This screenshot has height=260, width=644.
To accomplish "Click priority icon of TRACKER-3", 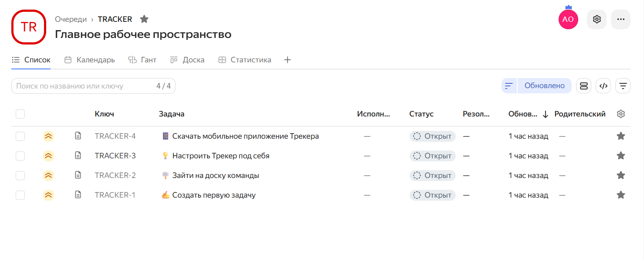I will tap(48, 156).
